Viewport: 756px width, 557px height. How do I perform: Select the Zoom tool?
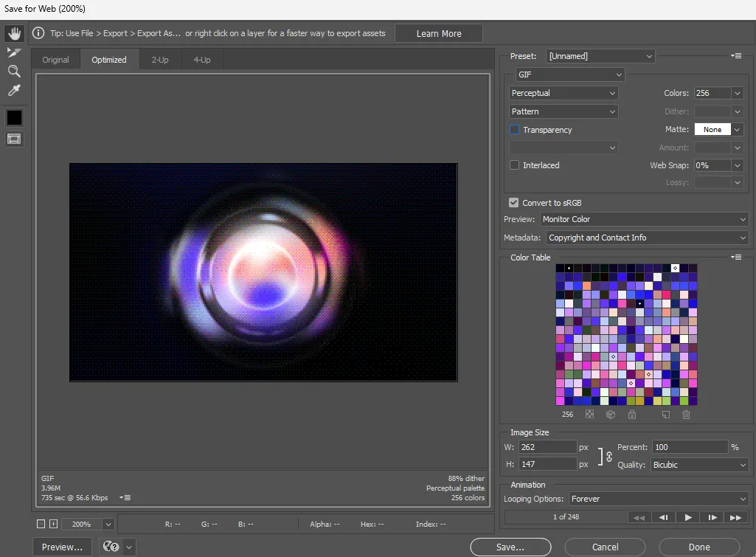14,72
